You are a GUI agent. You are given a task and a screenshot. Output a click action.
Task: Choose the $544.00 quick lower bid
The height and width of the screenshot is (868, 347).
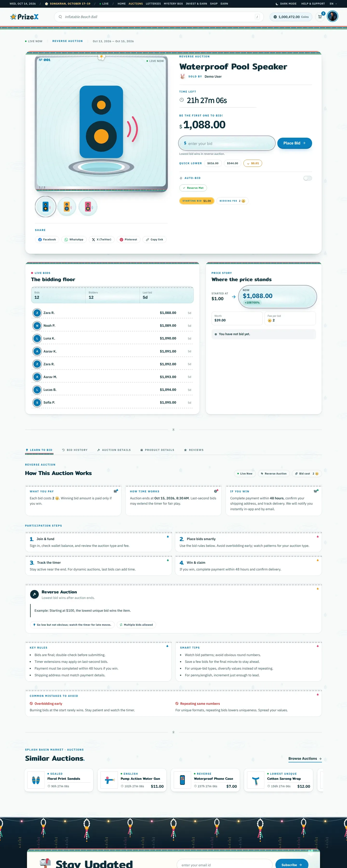click(x=233, y=163)
